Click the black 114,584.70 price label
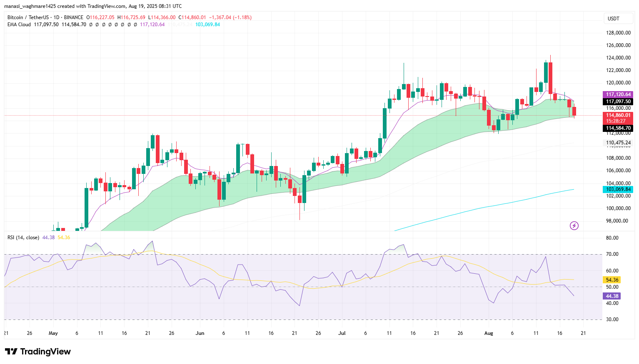This screenshot has width=639, height=364. coord(618,128)
